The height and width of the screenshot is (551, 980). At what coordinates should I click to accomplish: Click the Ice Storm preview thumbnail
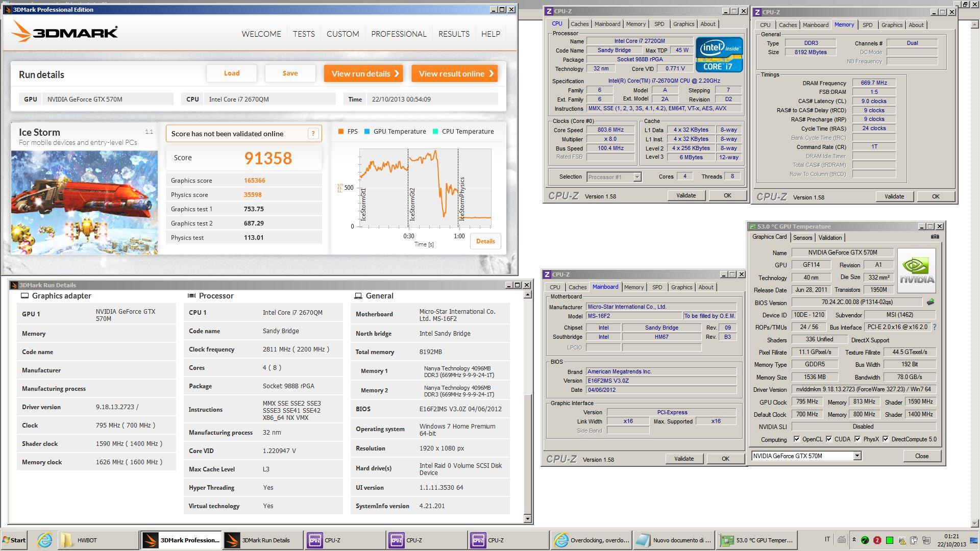[84, 203]
